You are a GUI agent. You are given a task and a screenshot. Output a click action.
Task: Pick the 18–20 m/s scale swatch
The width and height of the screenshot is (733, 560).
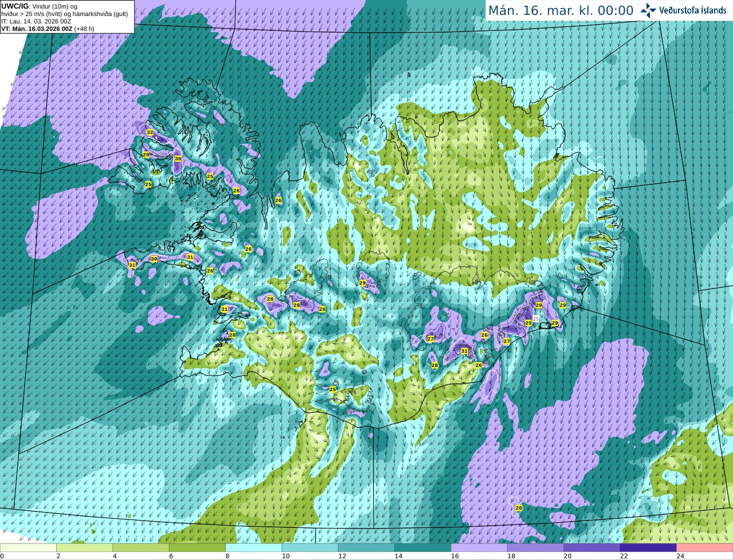[536, 547]
